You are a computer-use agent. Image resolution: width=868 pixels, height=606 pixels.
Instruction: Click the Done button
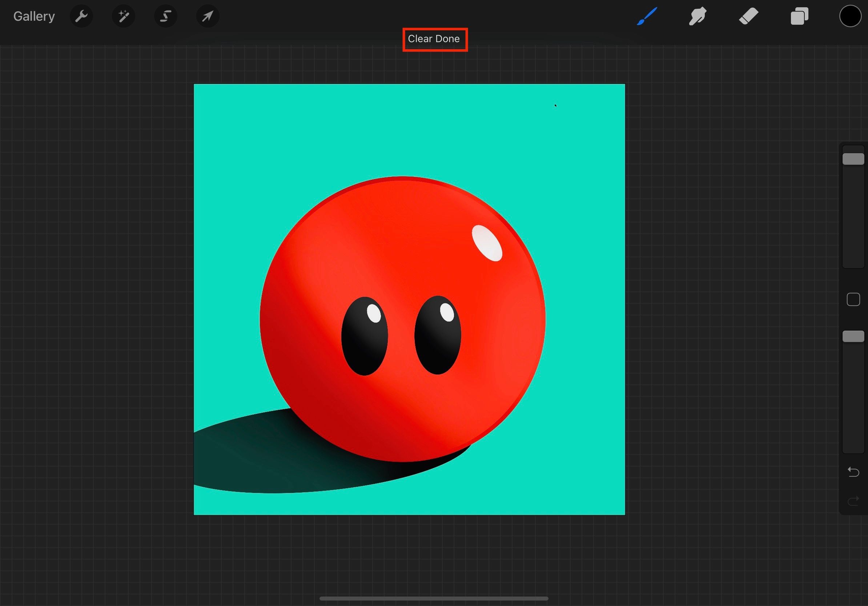(447, 39)
